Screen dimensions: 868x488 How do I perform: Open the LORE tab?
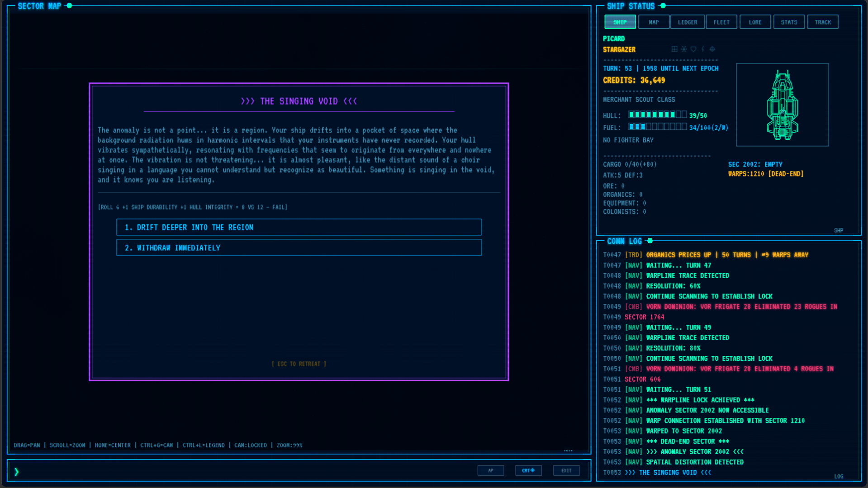[x=755, y=22]
